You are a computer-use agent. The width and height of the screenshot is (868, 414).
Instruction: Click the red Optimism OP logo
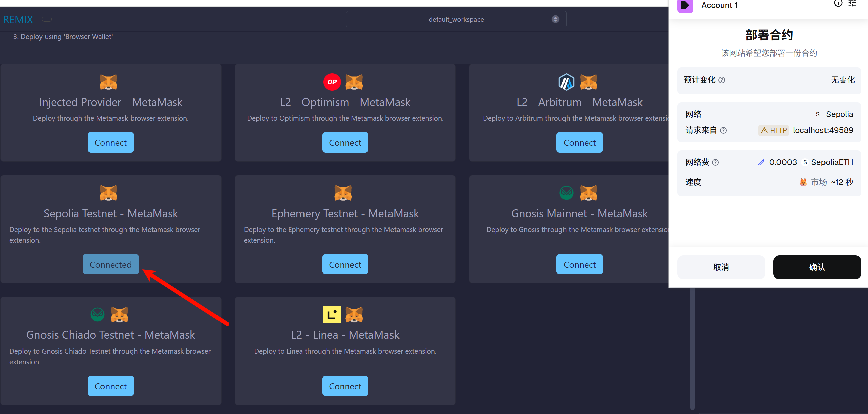pyautogui.click(x=332, y=82)
